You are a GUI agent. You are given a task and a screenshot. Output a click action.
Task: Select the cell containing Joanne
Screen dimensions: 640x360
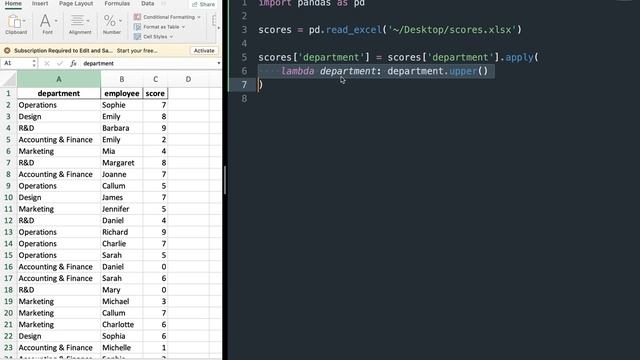122,174
